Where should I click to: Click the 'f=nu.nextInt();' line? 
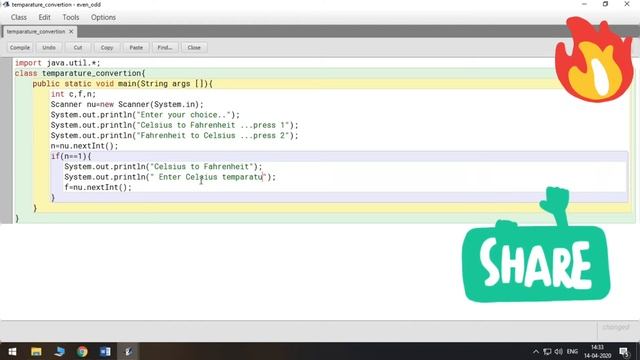click(98, 187)
